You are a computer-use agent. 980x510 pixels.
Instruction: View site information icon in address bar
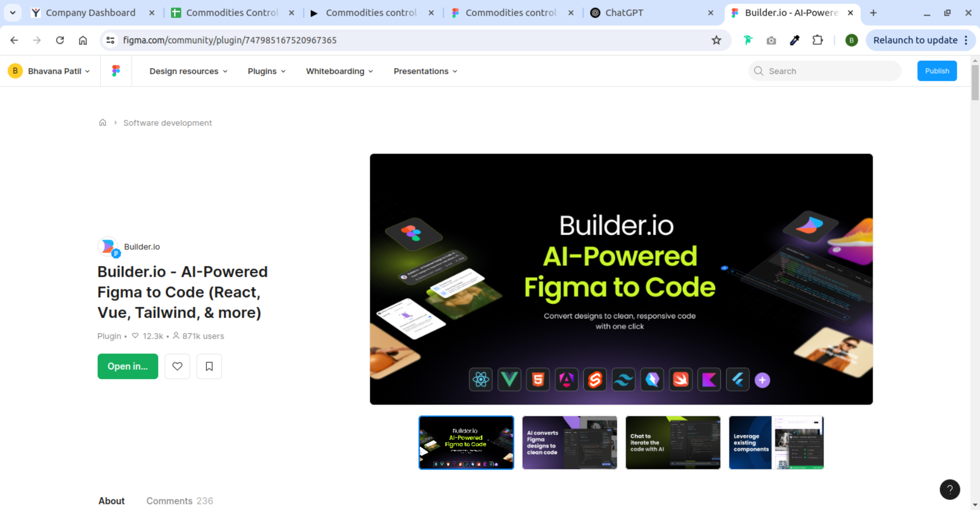(x=110, y=40)
